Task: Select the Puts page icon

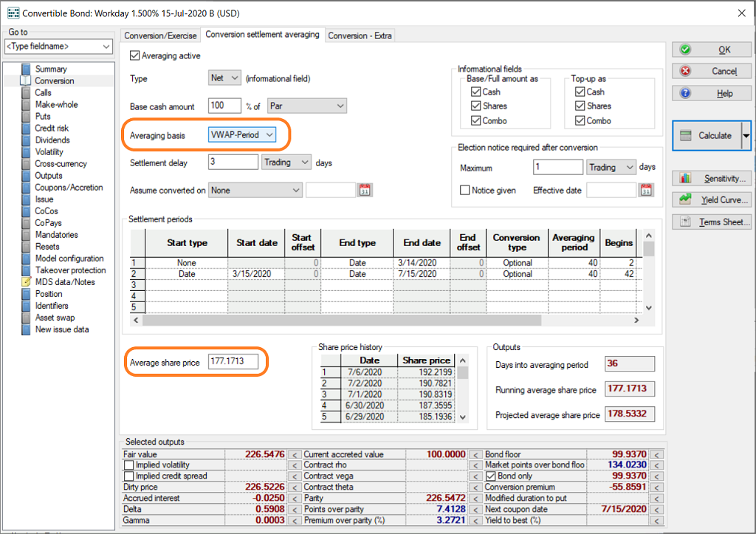Action: [26, 116]
